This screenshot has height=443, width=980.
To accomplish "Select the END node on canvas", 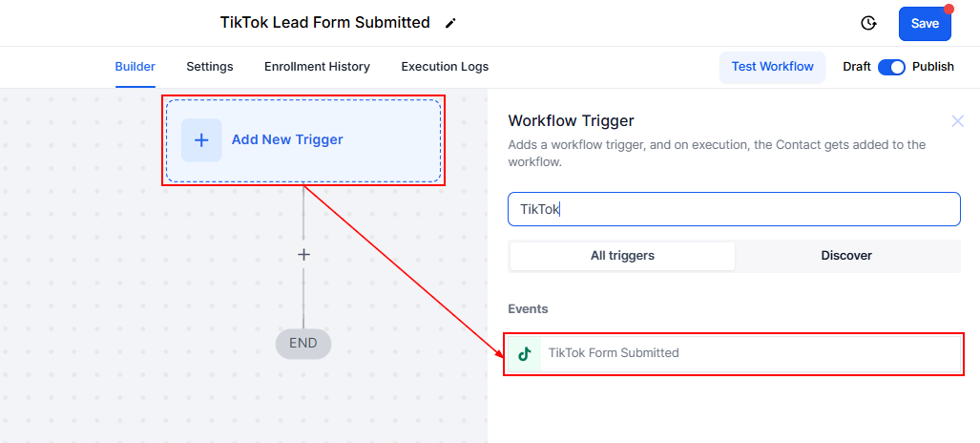I will click(303, 344).
